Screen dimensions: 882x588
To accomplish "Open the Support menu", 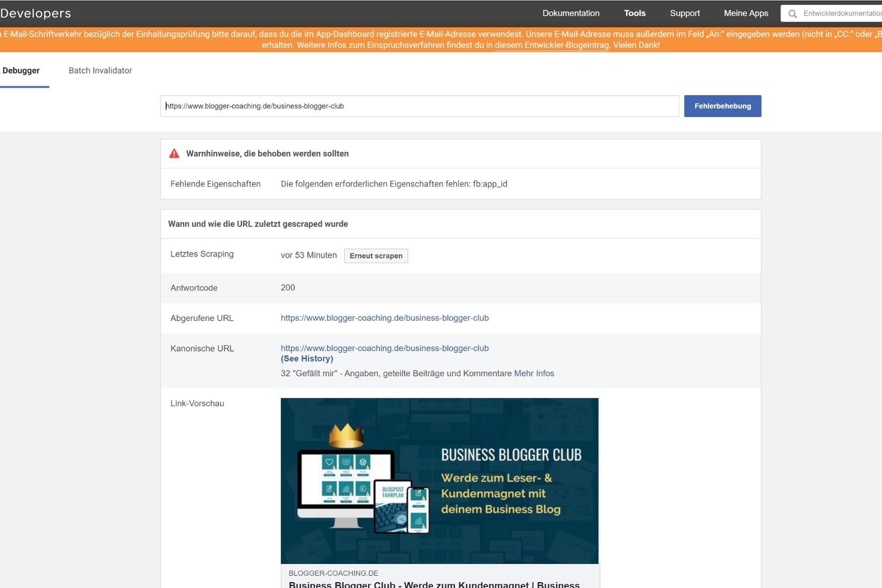I will tap(685, 13).
